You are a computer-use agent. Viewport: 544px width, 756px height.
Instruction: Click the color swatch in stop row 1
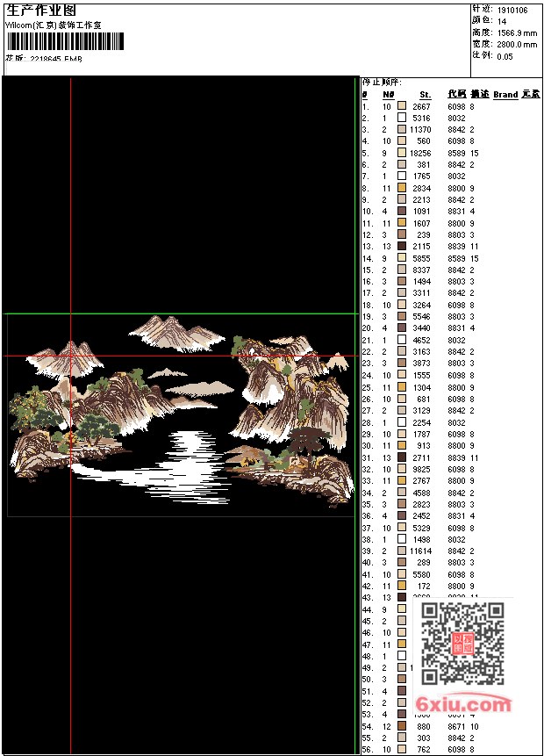tap(402, 105)
